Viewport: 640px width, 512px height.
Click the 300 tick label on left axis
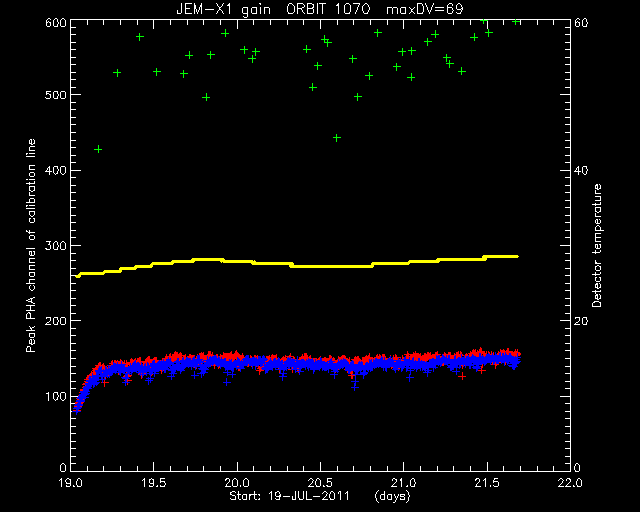(x=56, y=246)
